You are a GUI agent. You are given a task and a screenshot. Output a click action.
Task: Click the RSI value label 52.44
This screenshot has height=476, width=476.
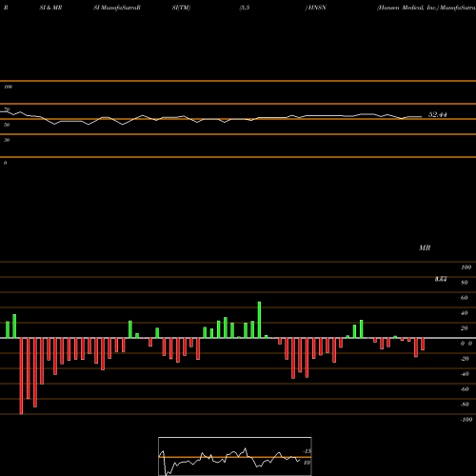tap(437, 114)
